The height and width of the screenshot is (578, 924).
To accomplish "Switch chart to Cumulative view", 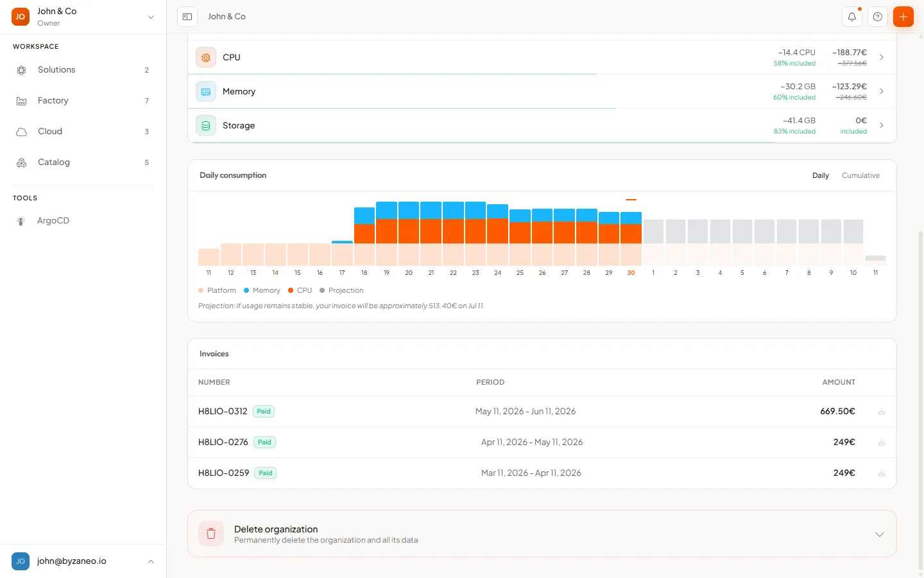I will 860,175.
